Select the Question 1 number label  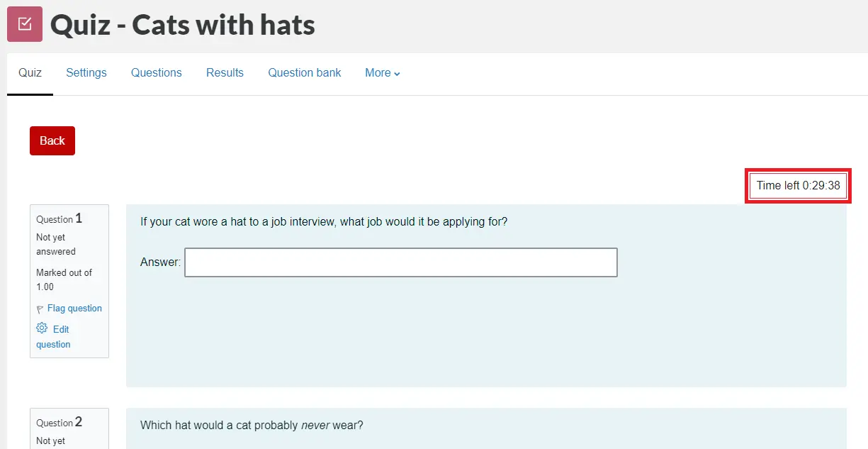pyautogui.click(x=60, y=219)
